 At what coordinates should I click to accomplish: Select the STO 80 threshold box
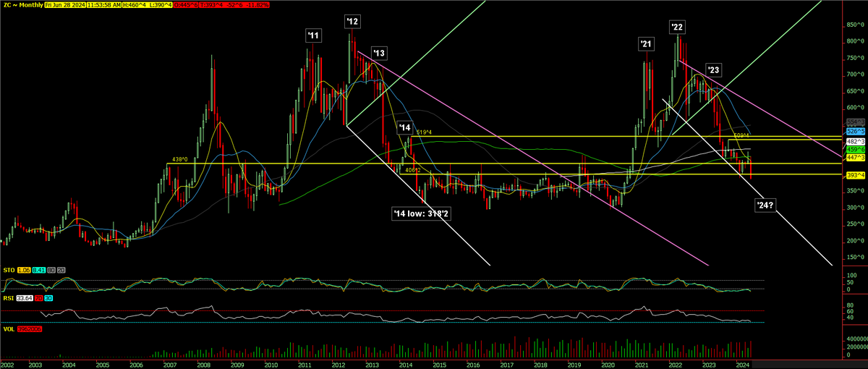[51, 270]
